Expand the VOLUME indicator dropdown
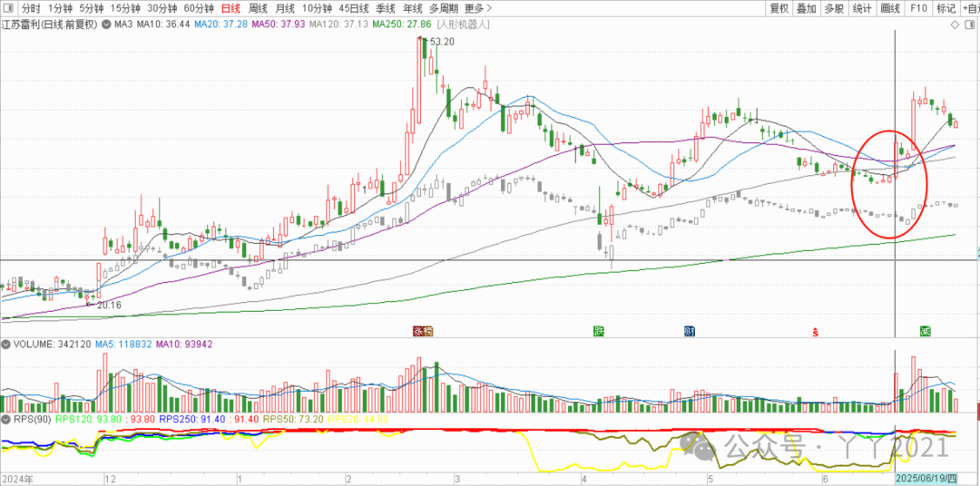The image size is (980, 486). 6,345
